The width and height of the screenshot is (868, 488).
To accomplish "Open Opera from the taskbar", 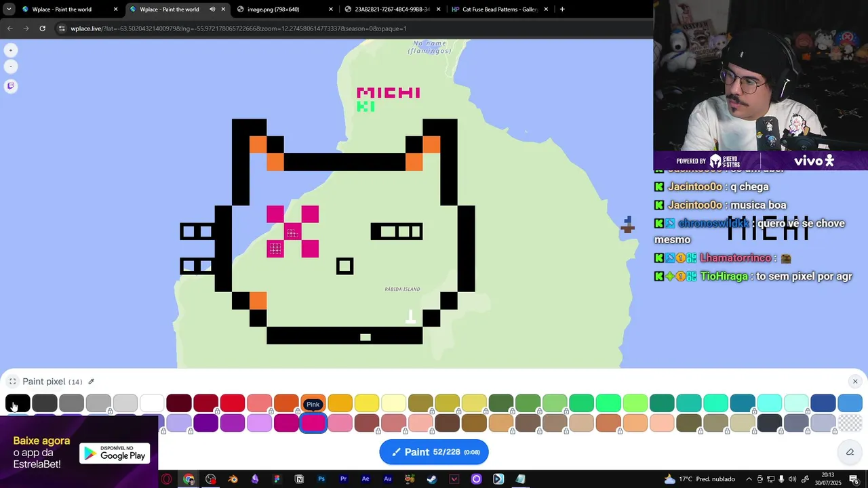I will [x=167, y=479].
